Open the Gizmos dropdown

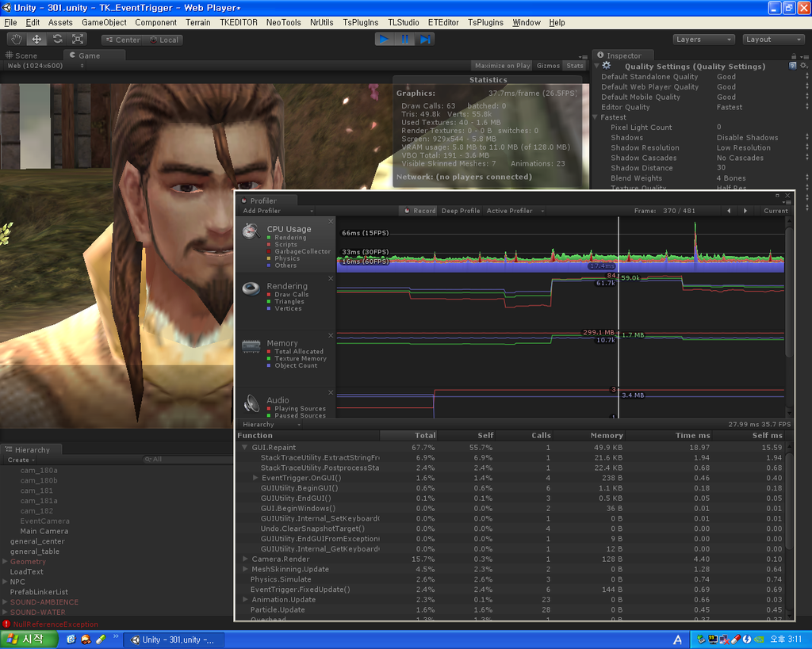[x=548, y=66]
